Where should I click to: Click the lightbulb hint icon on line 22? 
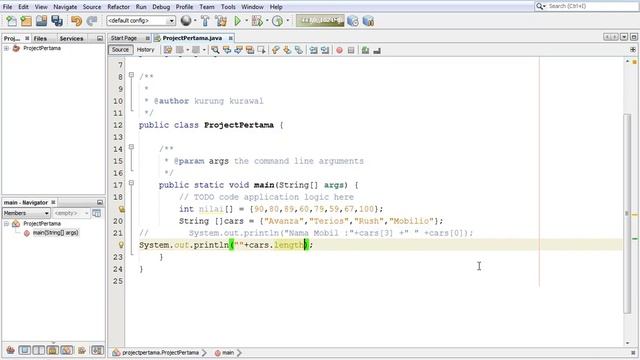coord(121,245)
